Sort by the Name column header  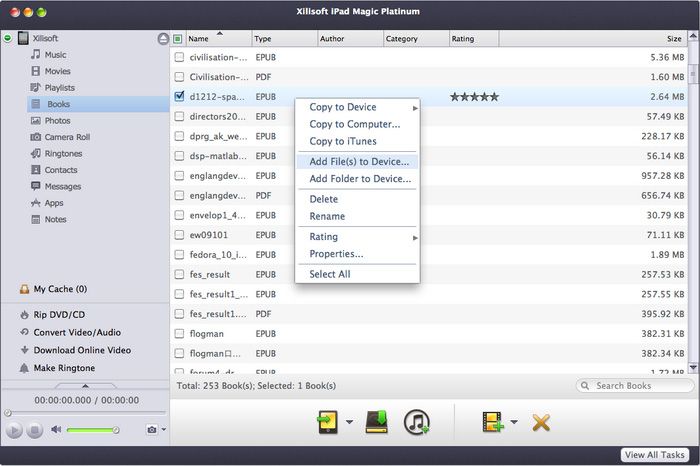tap(218, 39)
